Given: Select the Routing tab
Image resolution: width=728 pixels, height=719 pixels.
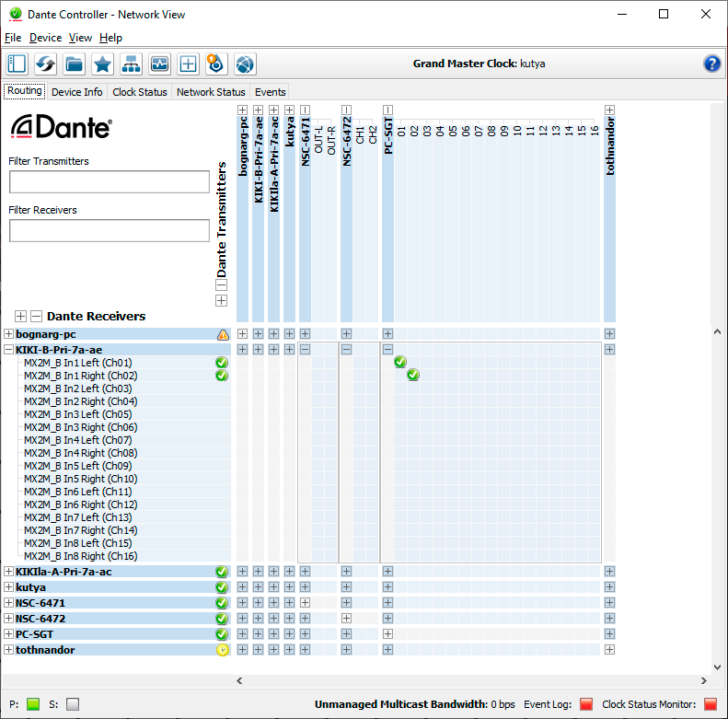Looking at the screenshot, I should click(x=25, y=90).
